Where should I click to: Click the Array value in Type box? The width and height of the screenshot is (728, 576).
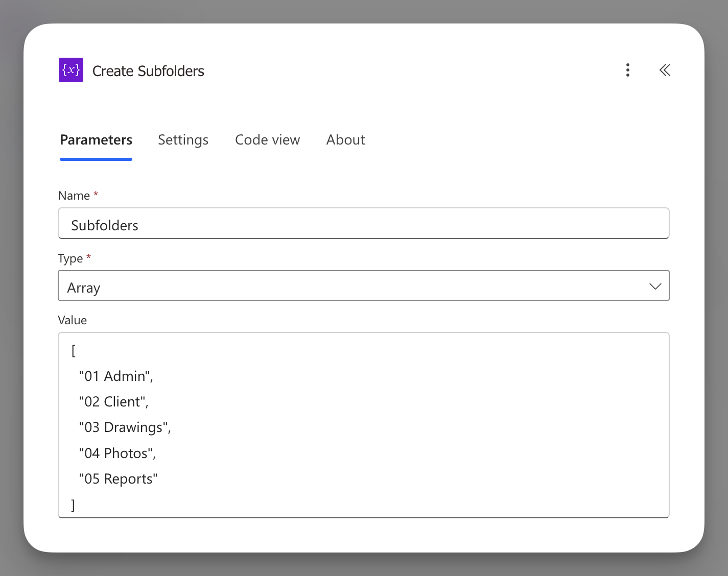(84, 288)
